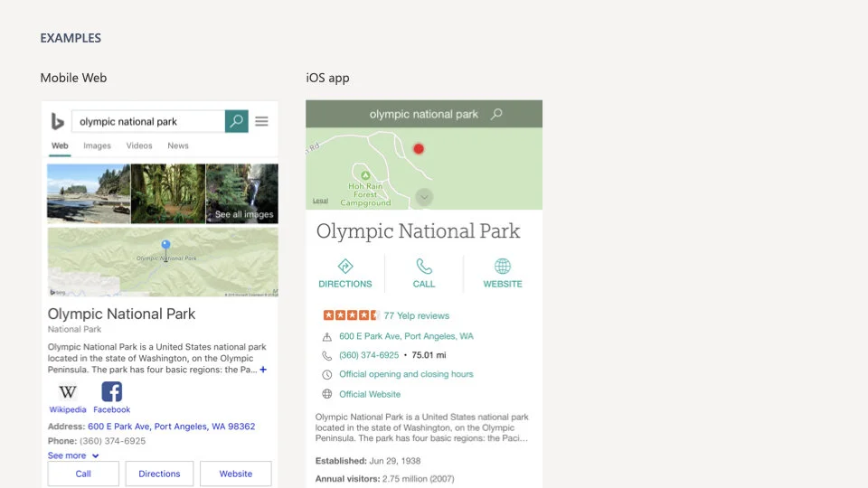
Task: Click the Yelp star rating
Action: coord(351,315)
